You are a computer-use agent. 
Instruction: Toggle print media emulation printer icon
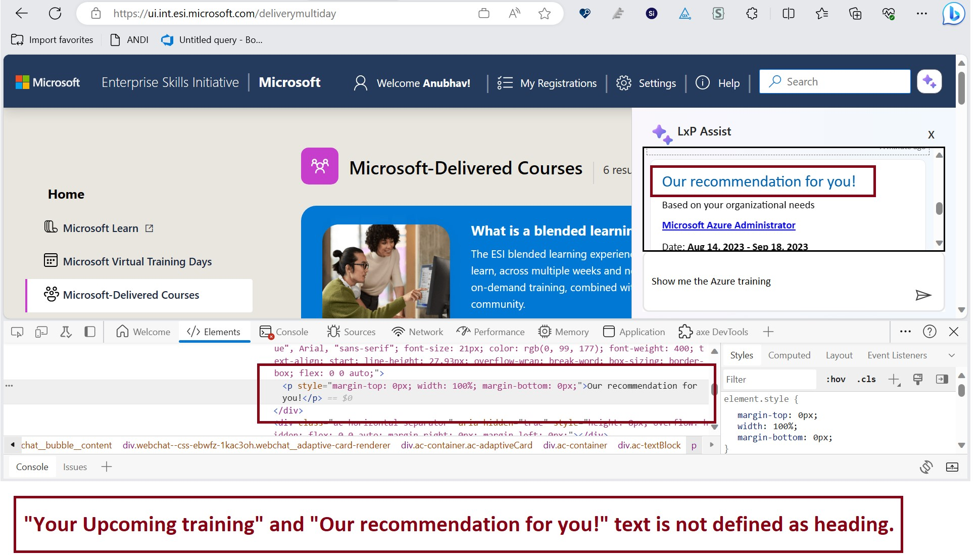click(918, 379)
